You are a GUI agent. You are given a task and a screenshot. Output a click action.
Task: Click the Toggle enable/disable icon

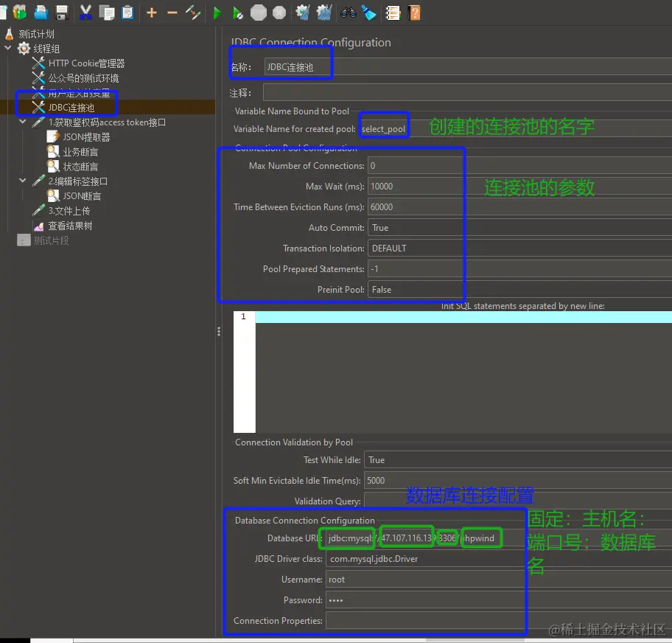(x=193, y=13)
